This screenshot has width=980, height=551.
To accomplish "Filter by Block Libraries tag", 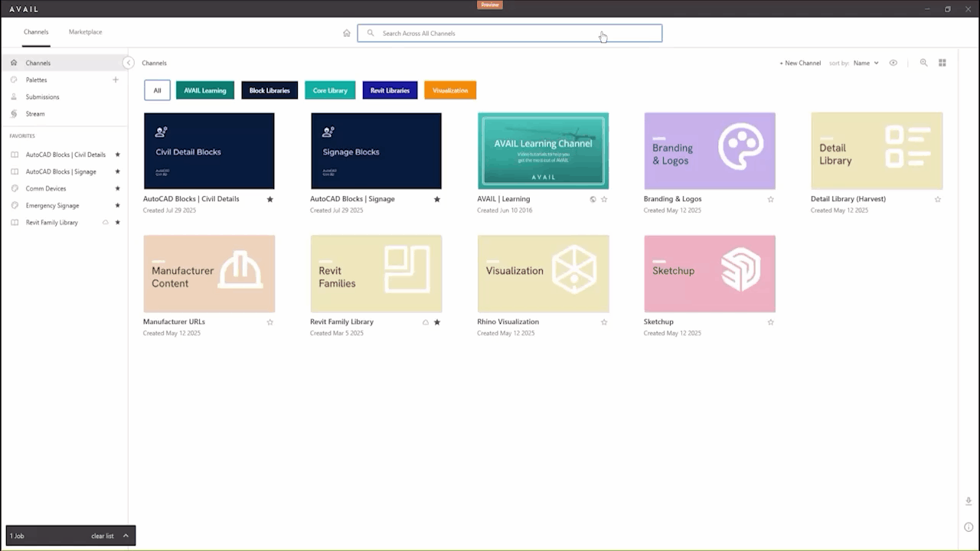I will 269,90.
